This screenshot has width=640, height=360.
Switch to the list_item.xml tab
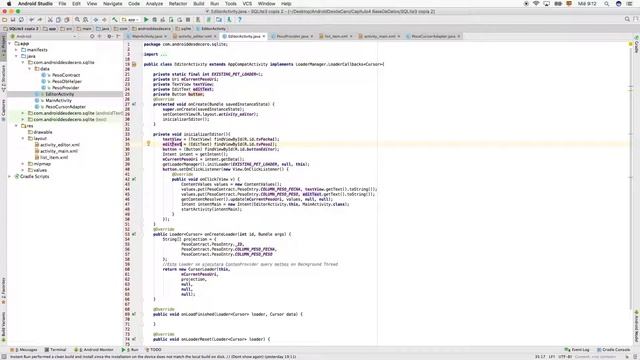tap(336, 36)
